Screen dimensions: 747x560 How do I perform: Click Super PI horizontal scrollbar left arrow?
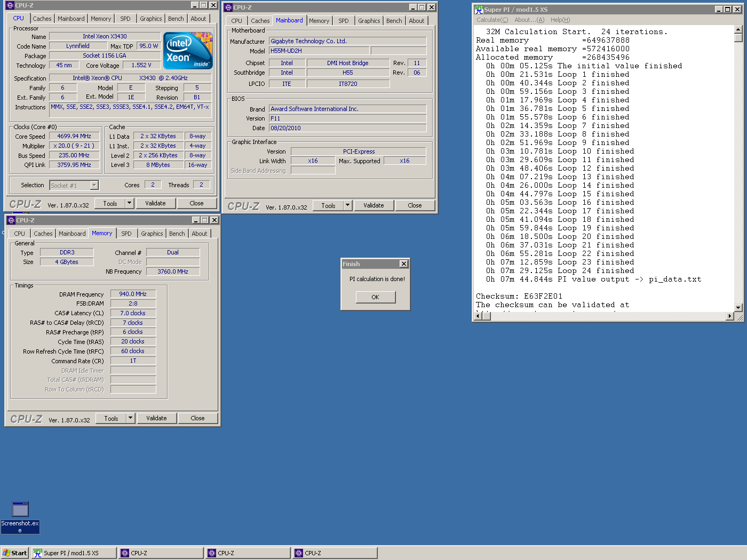click(x=479, y=316)
